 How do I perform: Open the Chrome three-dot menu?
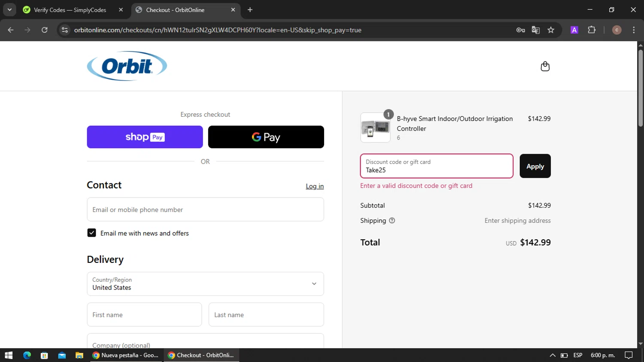pyautogui.click(x=634, y=30)
